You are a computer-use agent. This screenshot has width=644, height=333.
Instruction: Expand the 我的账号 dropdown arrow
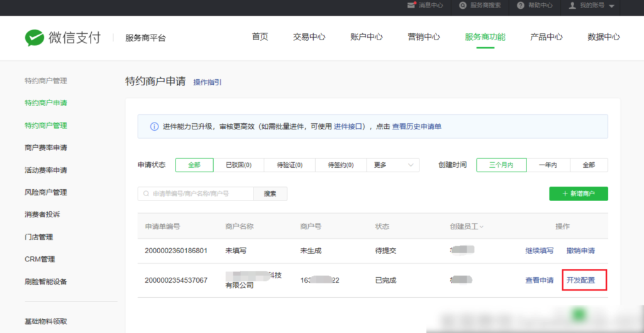tap(612, 6)
